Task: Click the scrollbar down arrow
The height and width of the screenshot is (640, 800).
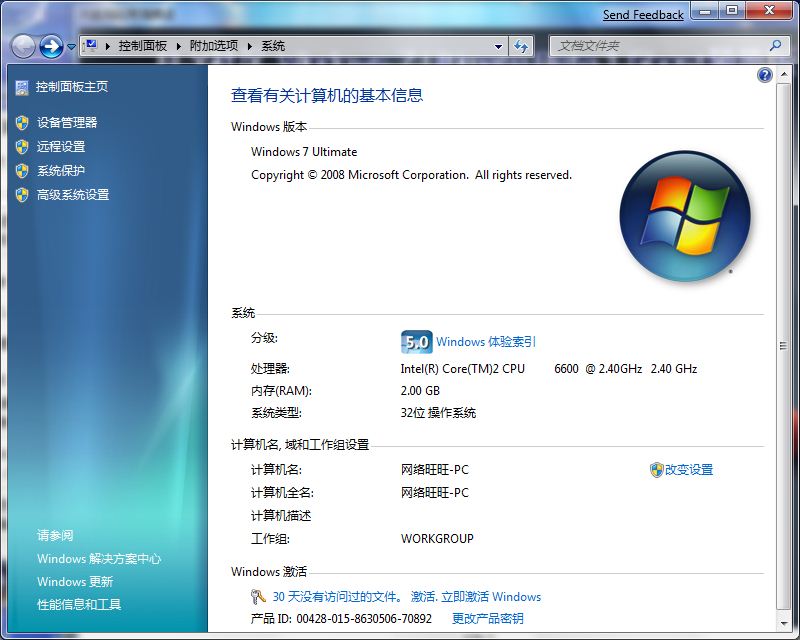Action: coord(784,624)
